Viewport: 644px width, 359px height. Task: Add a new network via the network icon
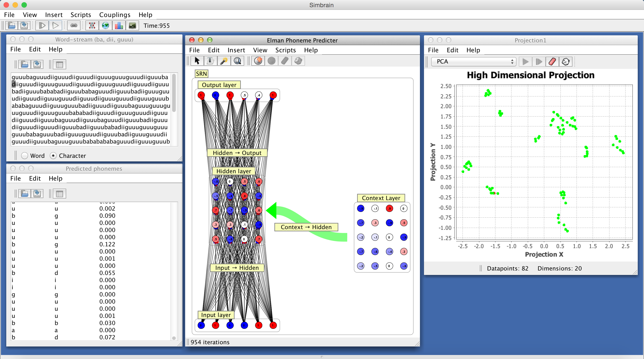point(92,25)
